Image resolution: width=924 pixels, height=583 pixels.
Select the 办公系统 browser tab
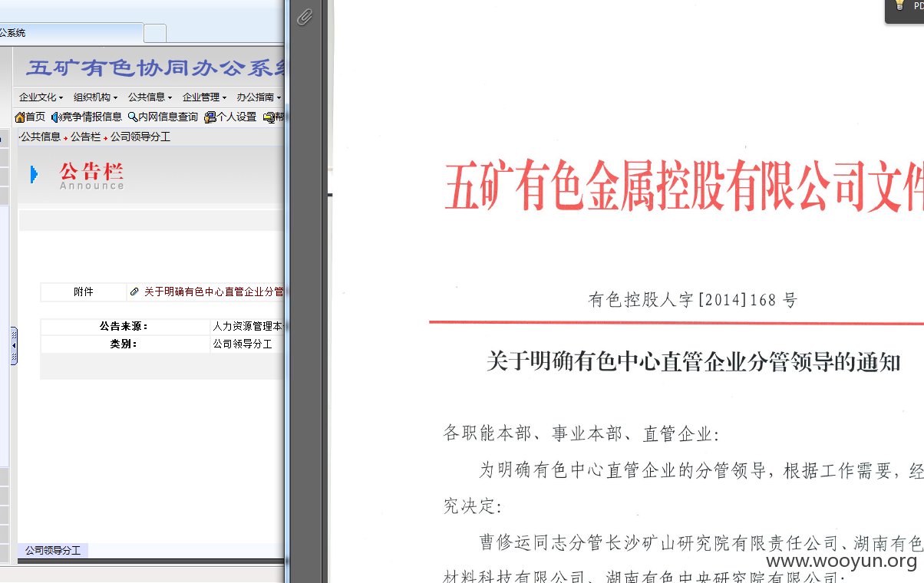71,33
